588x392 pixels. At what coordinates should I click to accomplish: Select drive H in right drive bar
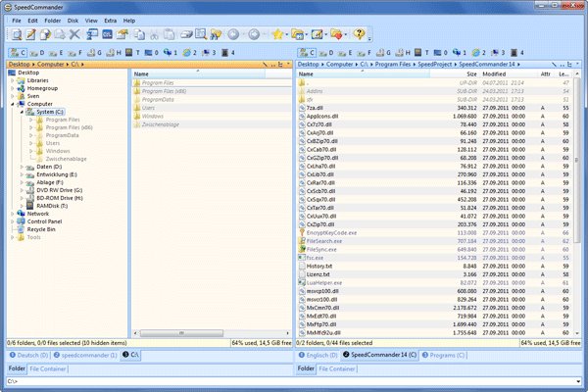[403, 53]
